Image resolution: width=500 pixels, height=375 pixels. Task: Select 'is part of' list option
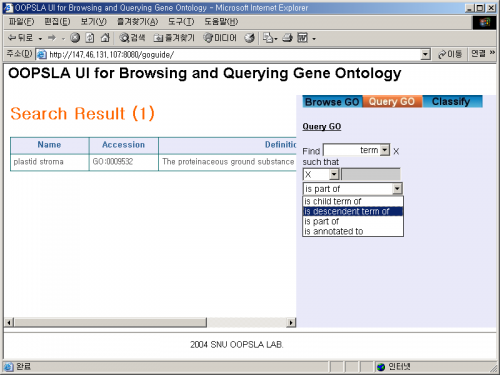tap(353, 221)
